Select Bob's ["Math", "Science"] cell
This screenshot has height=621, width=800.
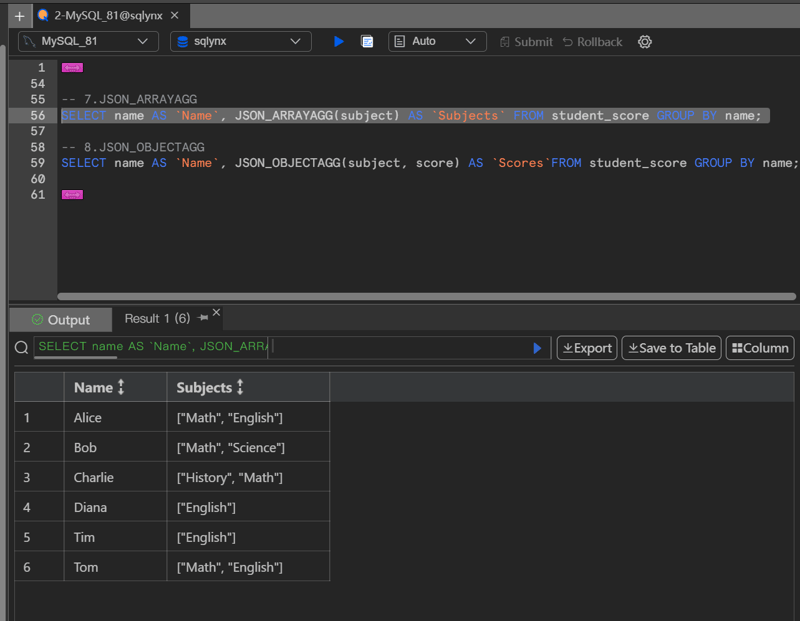click(x=248, y=448)
